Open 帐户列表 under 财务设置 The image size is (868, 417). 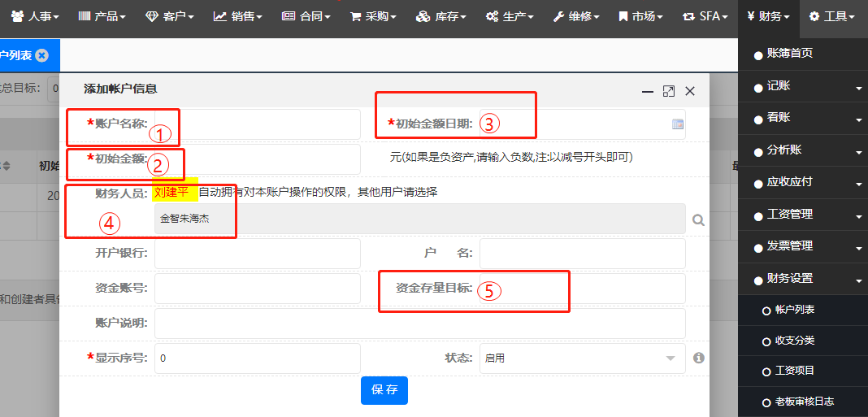tap(803, 311)
